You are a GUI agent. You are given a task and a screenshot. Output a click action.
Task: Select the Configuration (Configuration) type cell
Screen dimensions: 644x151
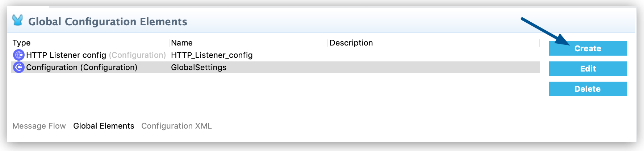coord(81,67)
